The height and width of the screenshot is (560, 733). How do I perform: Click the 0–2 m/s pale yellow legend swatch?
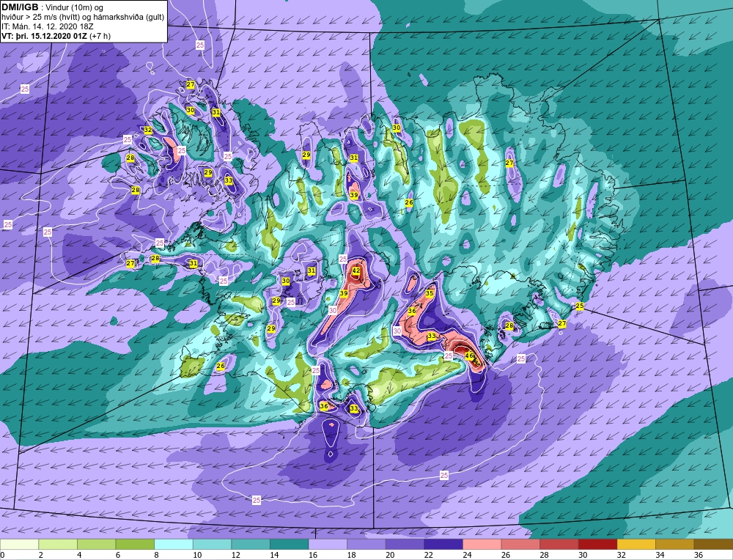(x=19, y=544)
